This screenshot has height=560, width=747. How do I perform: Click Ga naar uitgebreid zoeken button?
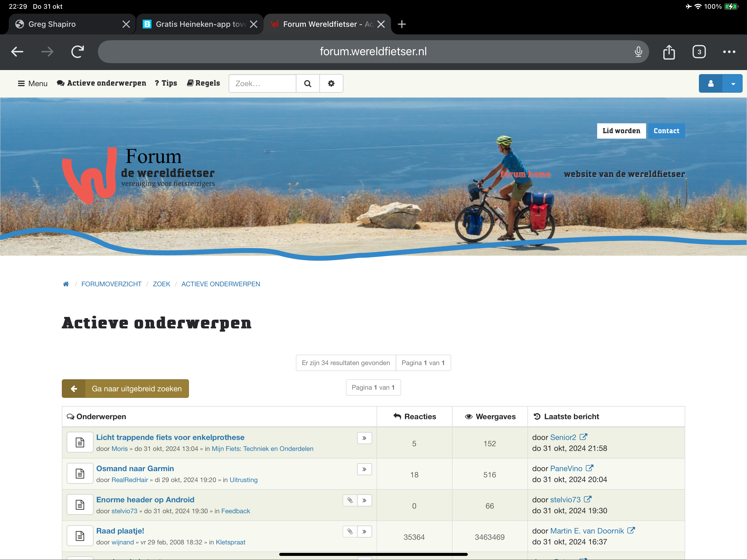(125, 389)
